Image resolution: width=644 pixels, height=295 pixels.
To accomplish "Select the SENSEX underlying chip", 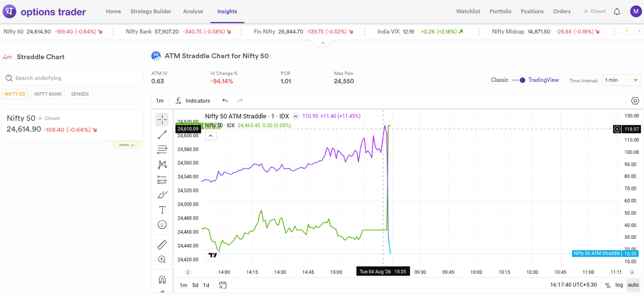I will pyautogui.click(x=80, y=94).
